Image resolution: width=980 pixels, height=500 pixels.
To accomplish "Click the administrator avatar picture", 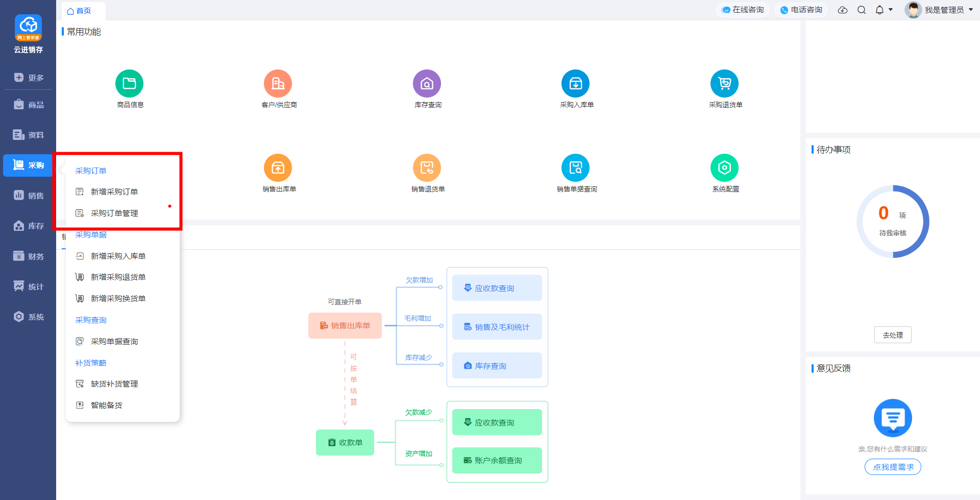I will click(x=913, y=10).
